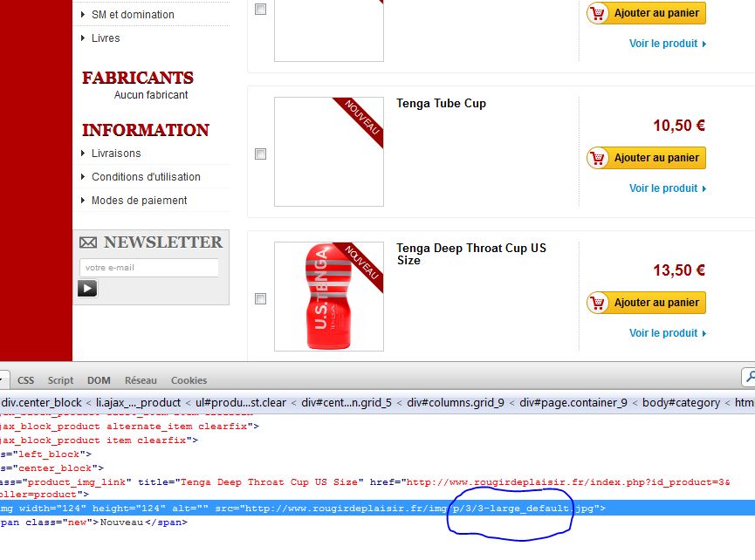Viewport: 755px width, 560px height.
Task: Click the Firebug search magnifier icon
Action: pyautogui.click(x=749, y=377)
